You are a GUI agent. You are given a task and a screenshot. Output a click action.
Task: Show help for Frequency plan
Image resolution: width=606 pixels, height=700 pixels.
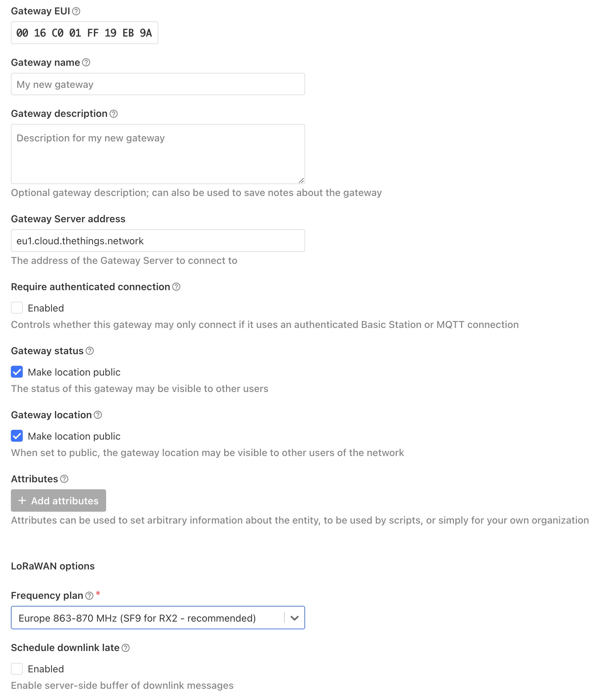[x=89, y=596]
